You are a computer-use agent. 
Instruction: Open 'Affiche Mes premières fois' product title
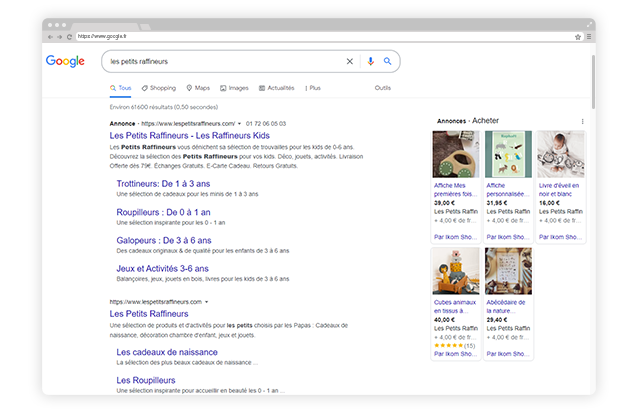tap(455, 190)
